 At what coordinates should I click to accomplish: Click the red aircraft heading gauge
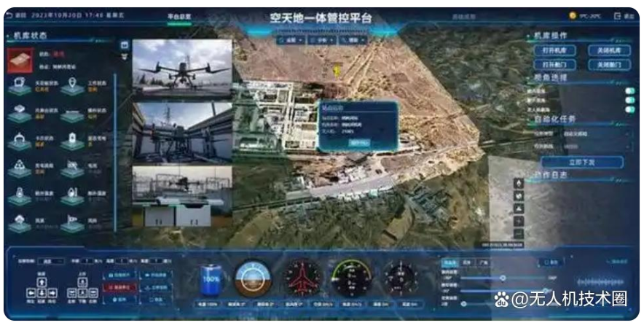(x=302, y=278)
